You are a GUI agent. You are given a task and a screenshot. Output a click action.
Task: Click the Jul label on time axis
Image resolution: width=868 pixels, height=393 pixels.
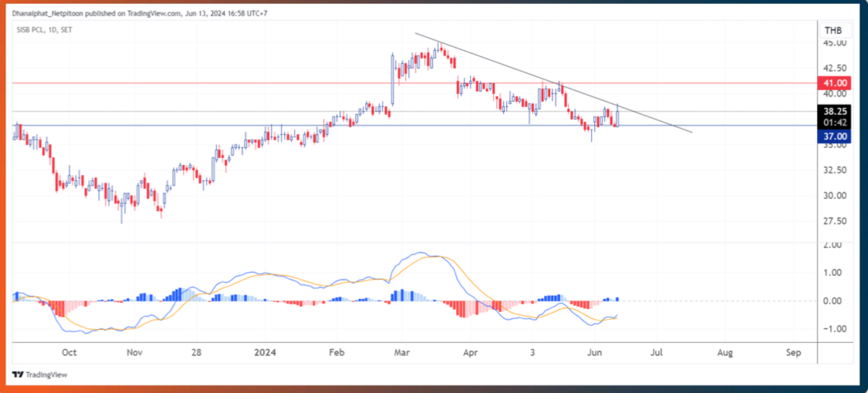coord(657,353)
